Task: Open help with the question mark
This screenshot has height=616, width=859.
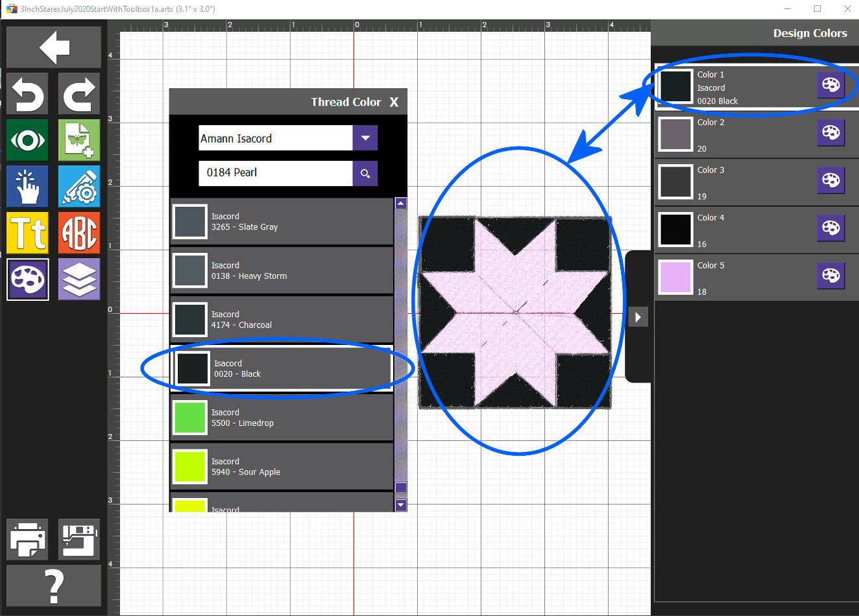Action: click(x=54, y=586)
